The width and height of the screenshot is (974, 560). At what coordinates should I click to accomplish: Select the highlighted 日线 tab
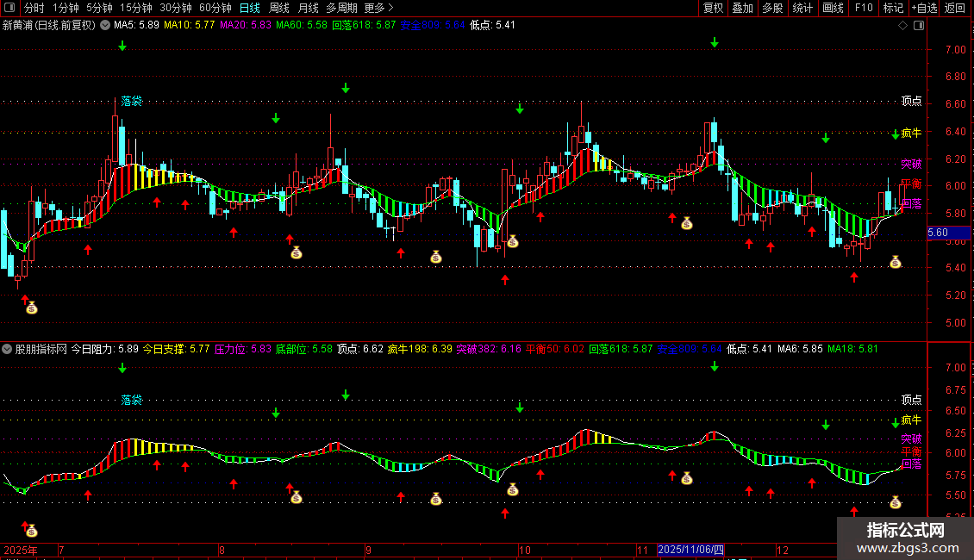(250, 8)
